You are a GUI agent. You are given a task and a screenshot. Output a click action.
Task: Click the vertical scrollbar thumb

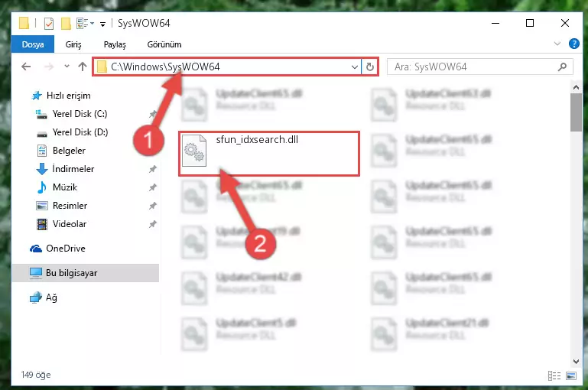(x=576, y=112)
